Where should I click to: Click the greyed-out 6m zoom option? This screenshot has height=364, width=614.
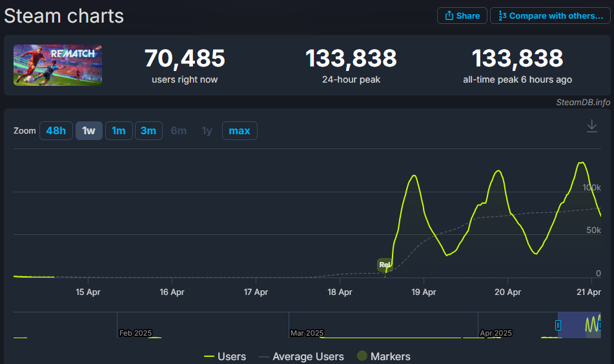179,131
